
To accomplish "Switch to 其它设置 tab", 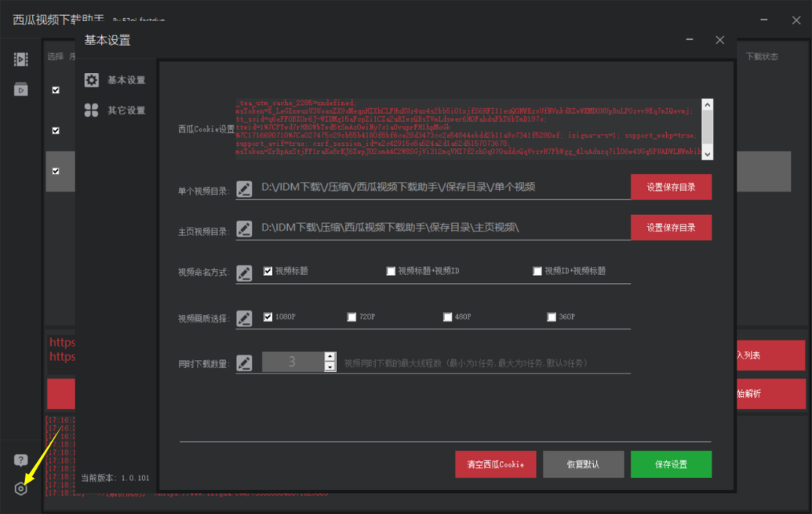I will pos(117,110).
